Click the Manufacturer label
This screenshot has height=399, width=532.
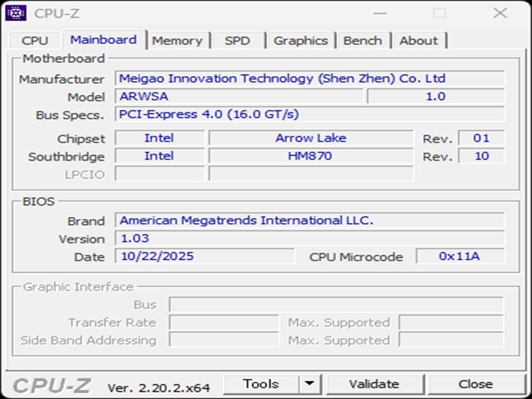pyautogui.click(x=62, y=79)
